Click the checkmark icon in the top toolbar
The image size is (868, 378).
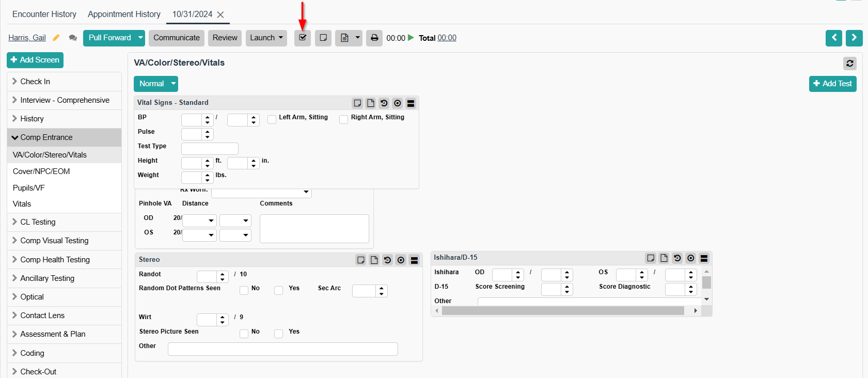303,38
